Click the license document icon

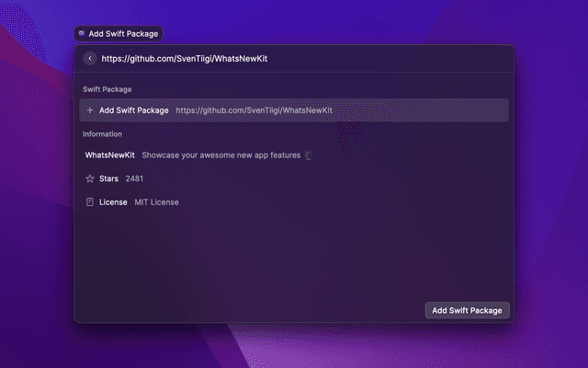(89, 201)
